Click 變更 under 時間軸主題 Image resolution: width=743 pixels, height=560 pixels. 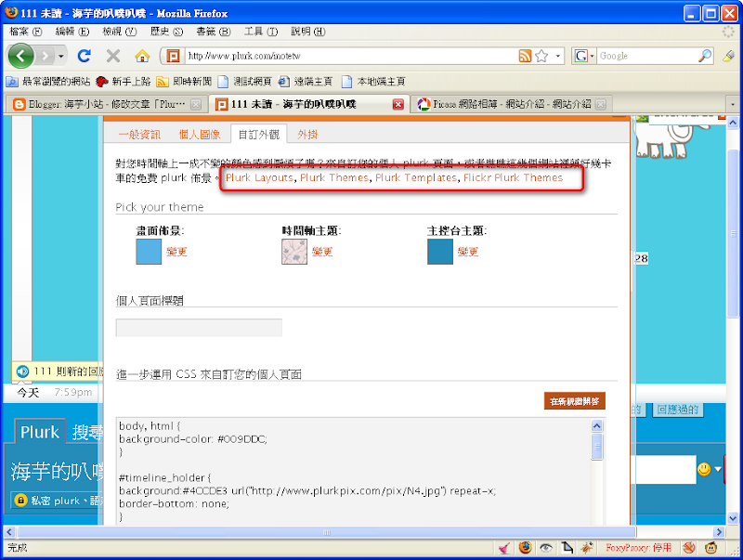pyautogui.click(x=322, y=252)
